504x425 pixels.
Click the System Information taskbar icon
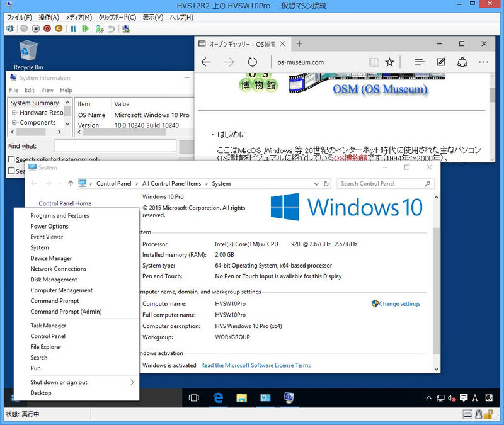pyautogui.click(x=289, y=398)
